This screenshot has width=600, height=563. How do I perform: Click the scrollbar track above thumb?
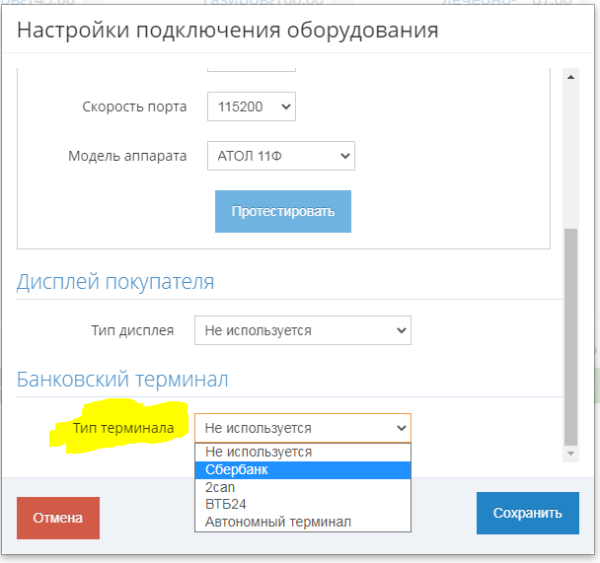[571, 157]
